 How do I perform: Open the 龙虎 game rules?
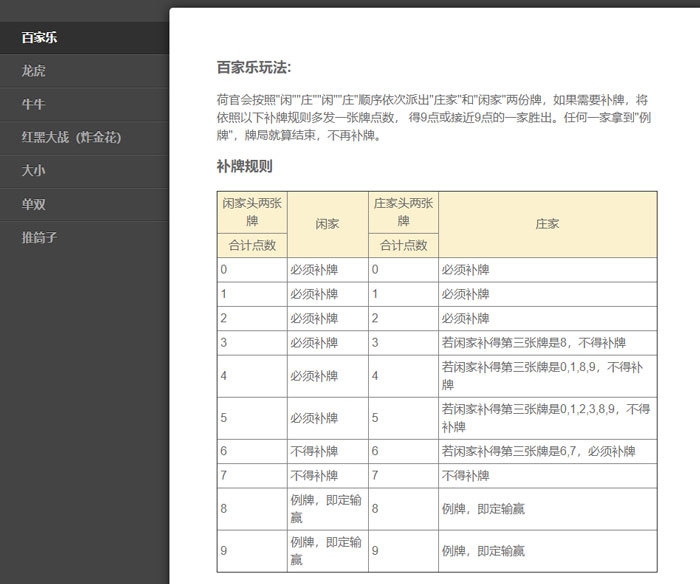[x=34, y=71]
